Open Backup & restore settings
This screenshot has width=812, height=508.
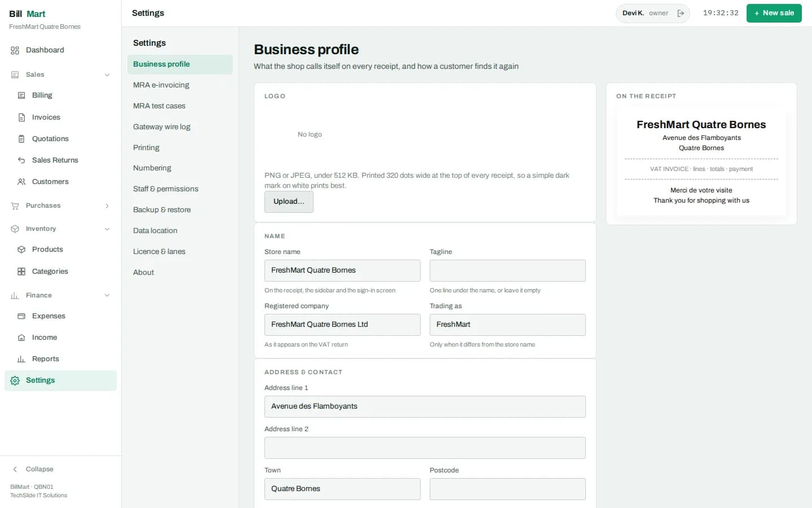(x=180, y=210)
